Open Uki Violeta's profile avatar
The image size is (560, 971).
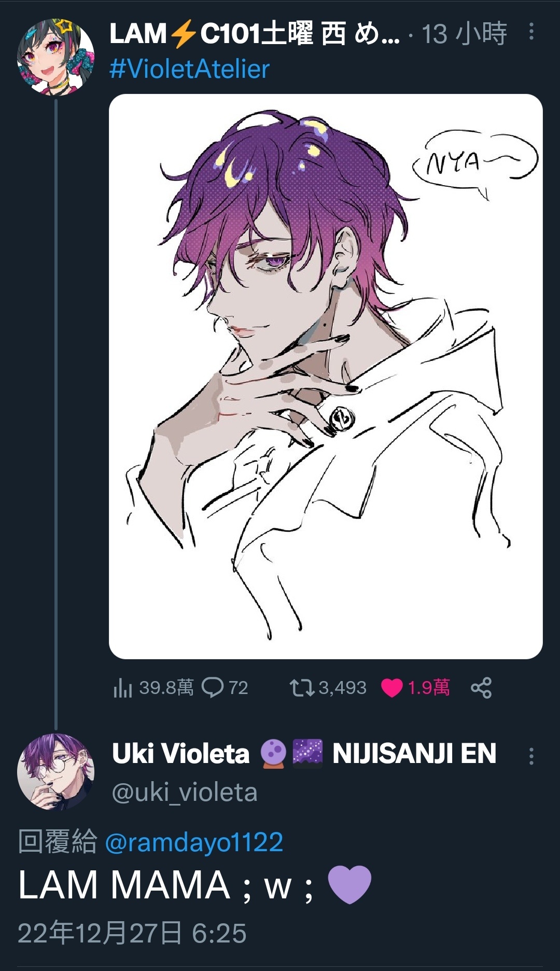[x=55, y=771]
